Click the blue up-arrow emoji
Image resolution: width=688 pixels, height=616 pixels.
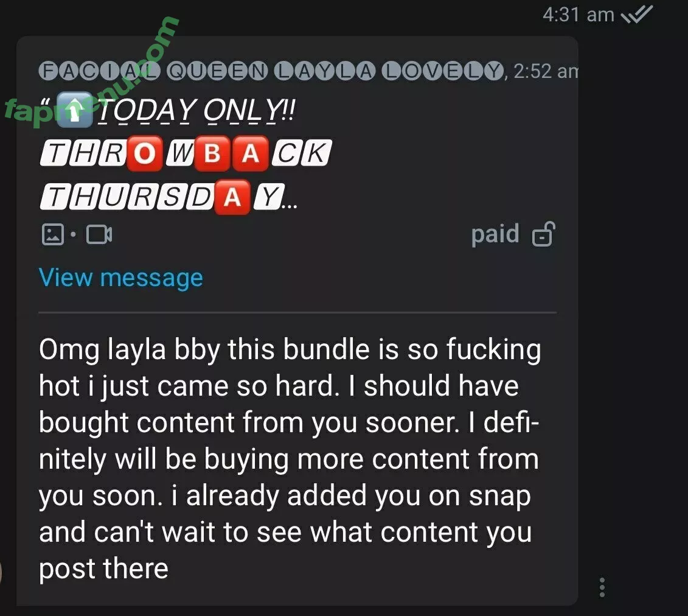coord(75,110)
